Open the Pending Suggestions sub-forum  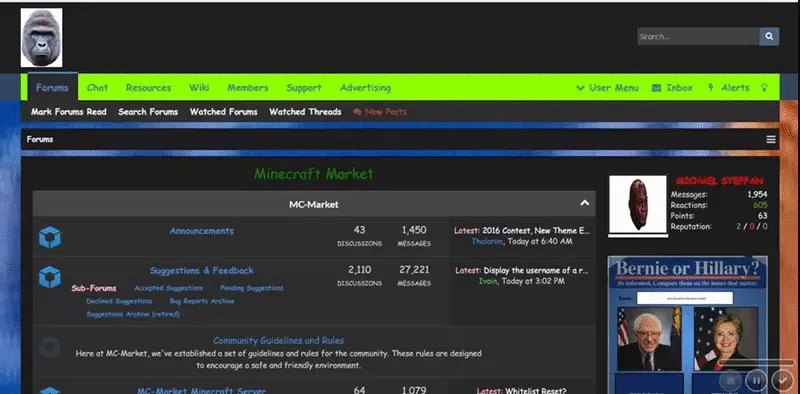252,288
